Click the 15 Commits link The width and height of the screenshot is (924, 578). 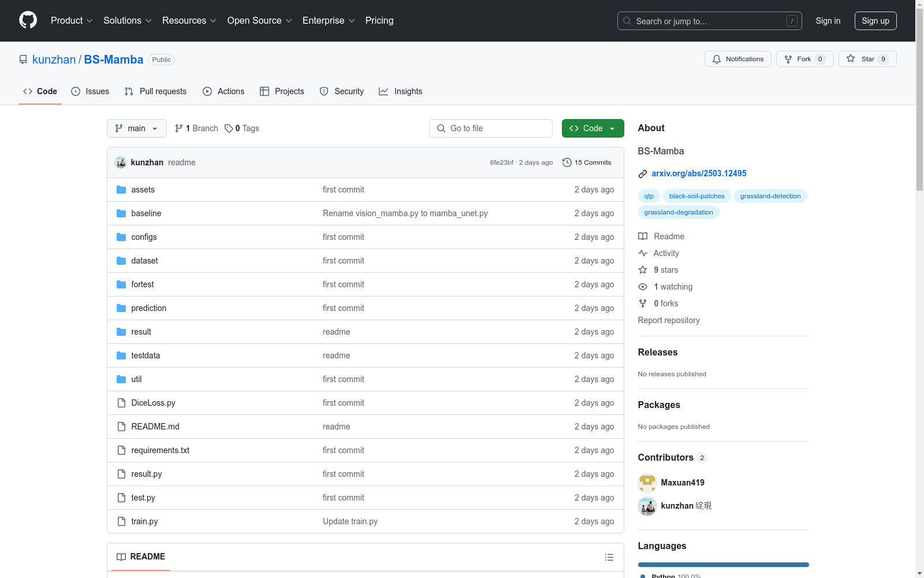pyautogui.click(x=587, y=162)
